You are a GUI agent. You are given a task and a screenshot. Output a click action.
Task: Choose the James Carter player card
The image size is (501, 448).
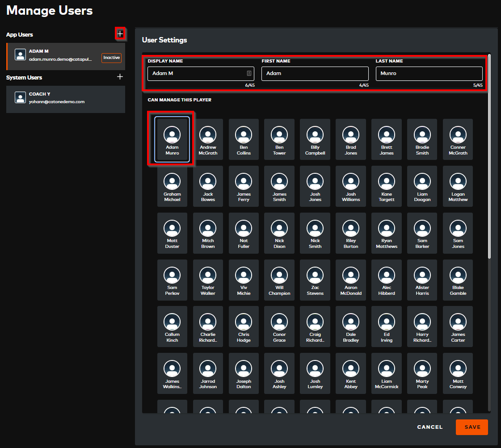tap(458, 327)
